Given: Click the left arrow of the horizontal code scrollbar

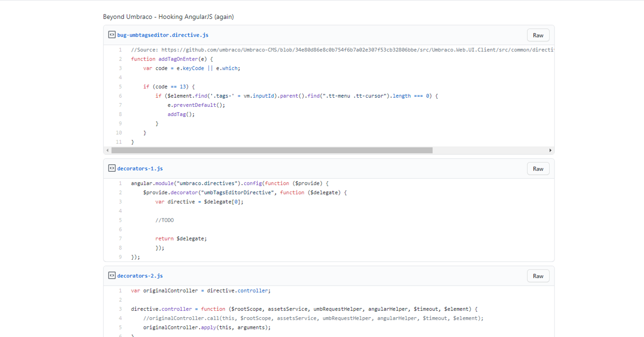Looking at the screenshot, I should click(107, 150).
